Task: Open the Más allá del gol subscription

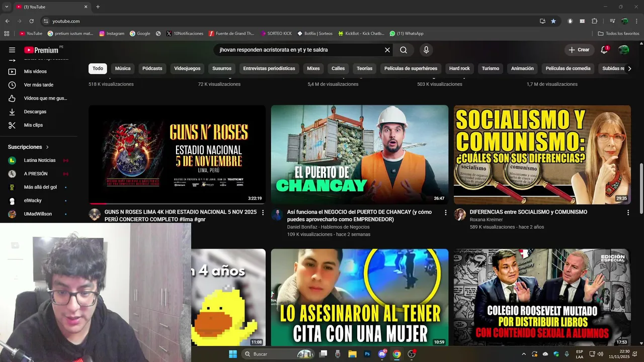Action: tap(39, 187)
